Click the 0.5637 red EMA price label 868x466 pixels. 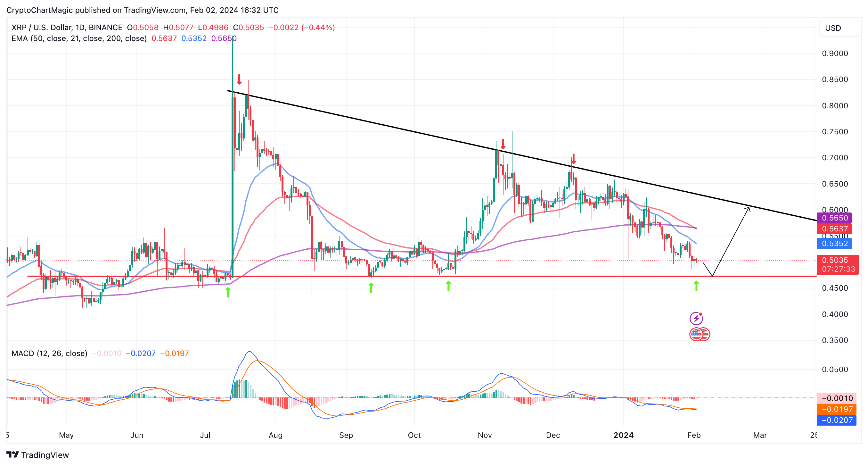coord(834,229)
